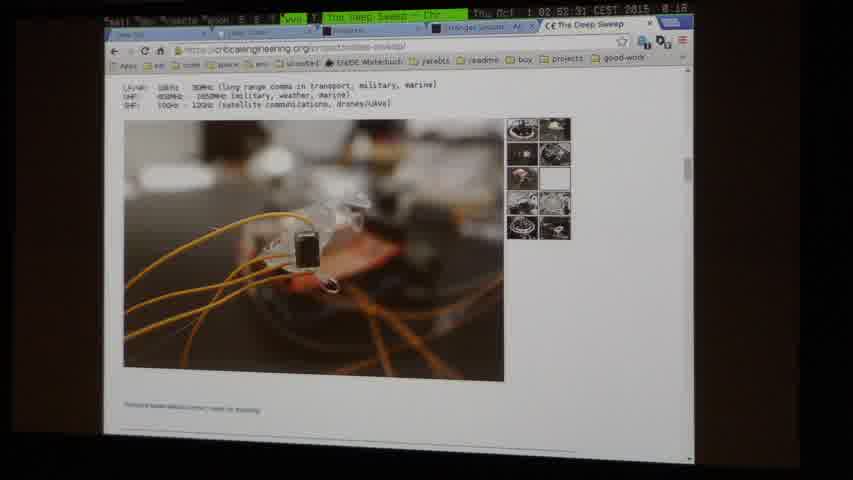Click the scrollbar down arrow
This screenshot has height=480, width=853.
[690, 459]
